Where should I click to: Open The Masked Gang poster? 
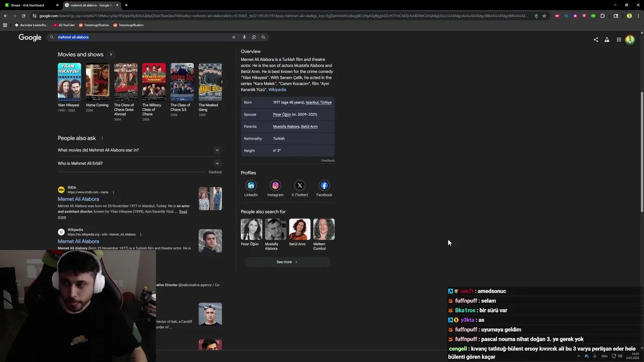[x=210, y=82]
